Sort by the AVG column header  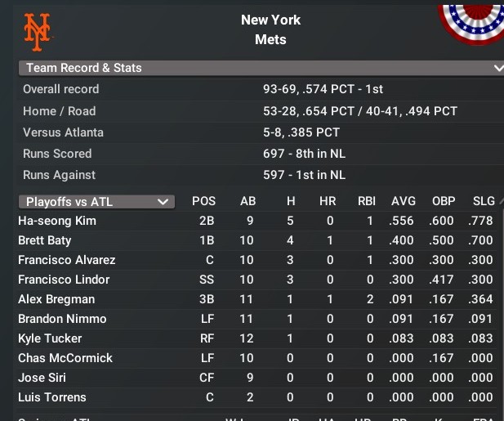(x=403, y=201)
